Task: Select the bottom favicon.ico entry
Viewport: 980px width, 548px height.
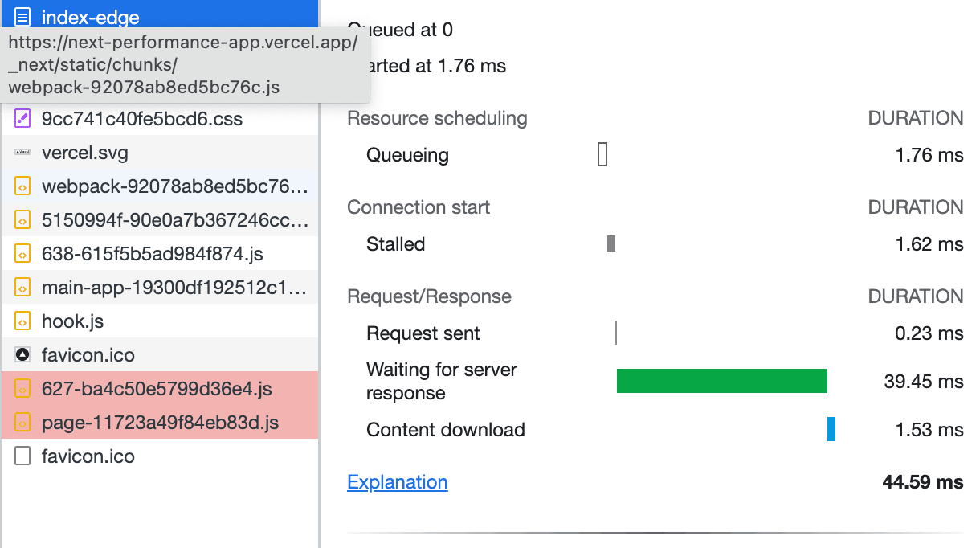Action: [88, 456]
